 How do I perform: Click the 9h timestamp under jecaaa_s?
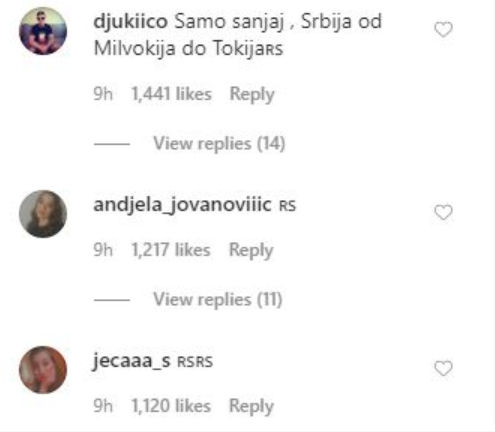103,406
